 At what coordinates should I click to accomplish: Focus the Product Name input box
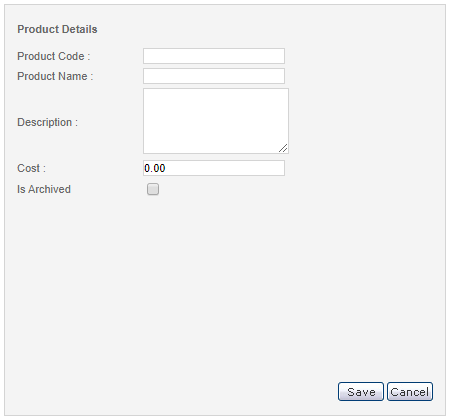214,76
